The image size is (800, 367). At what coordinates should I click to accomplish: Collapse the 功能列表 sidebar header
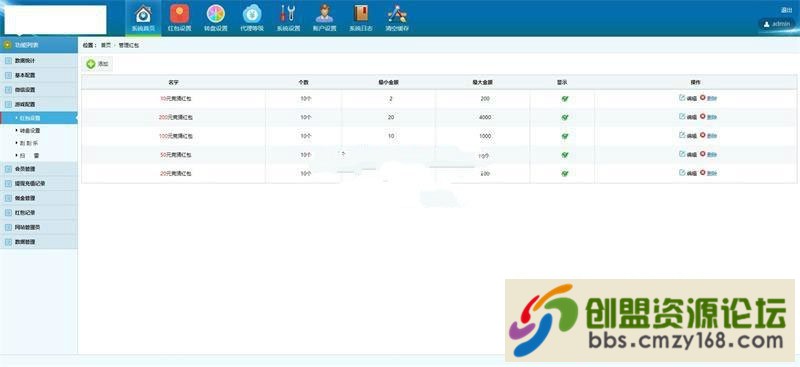coord(39,45)
